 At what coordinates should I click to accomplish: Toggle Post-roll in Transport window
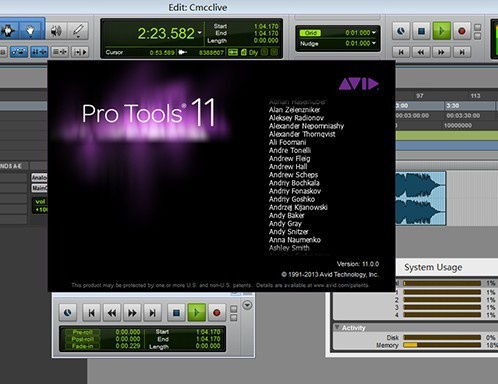tap(82, 339)
